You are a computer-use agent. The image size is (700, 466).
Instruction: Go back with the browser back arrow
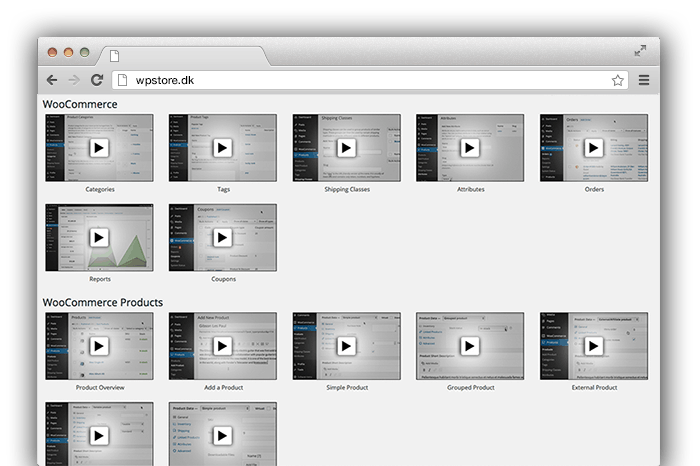(52, 80)
